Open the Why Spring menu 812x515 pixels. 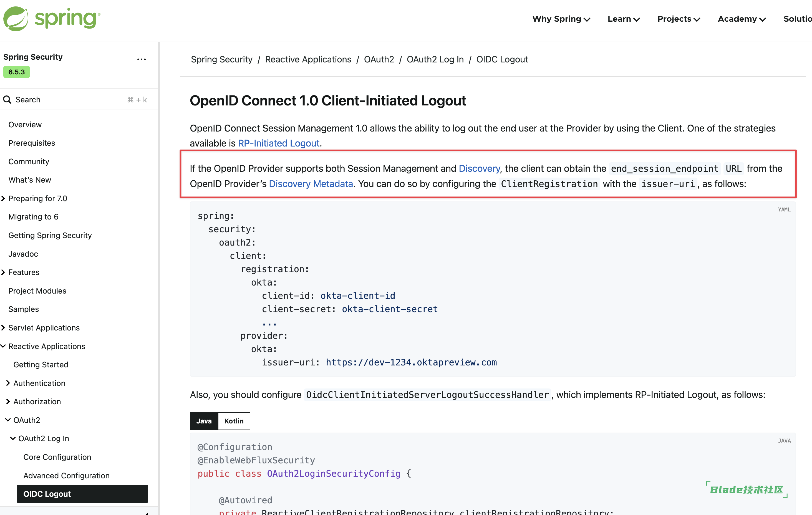point(561,19)
